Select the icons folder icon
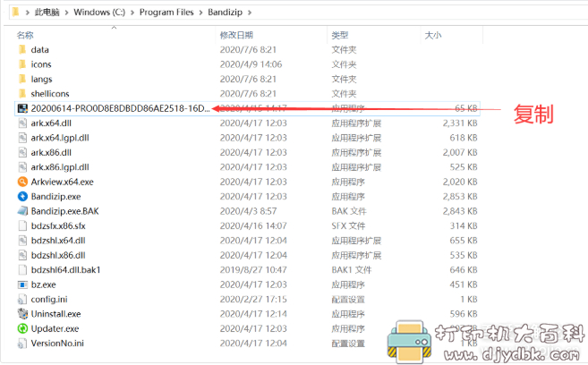Screen dimensions: 588x365 click(22, 64)
